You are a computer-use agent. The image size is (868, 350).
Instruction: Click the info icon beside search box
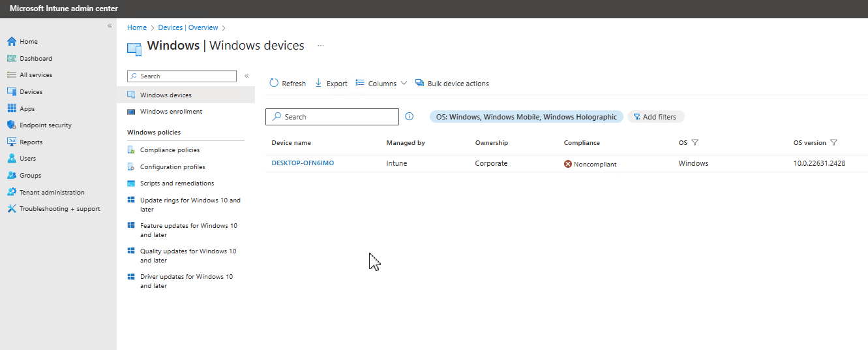410,117
